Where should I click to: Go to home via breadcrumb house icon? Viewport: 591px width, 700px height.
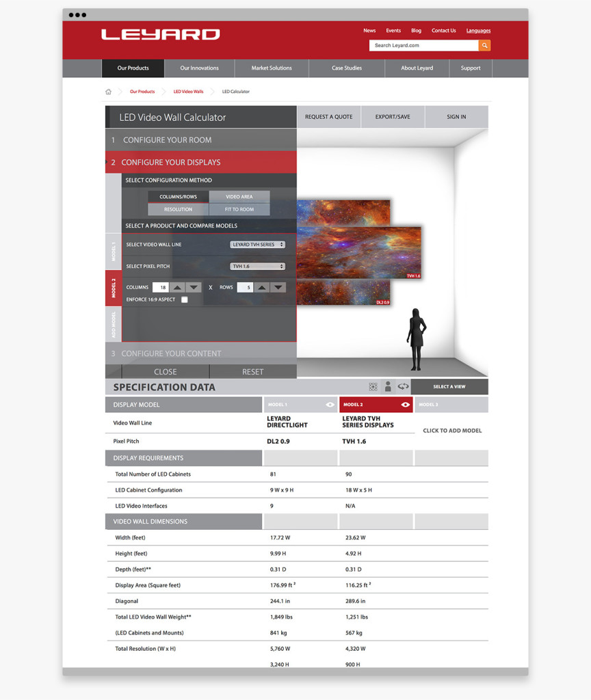(108, 92)
